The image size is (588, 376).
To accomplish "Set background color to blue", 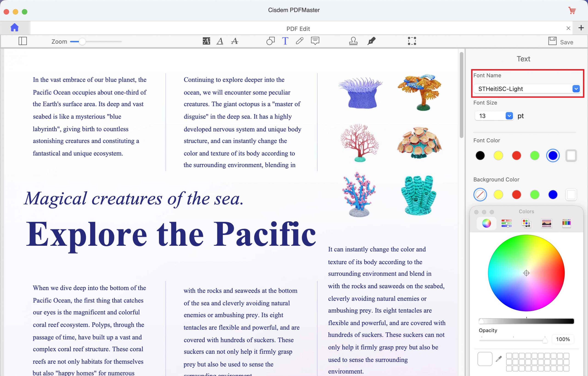I will (553, 195).
